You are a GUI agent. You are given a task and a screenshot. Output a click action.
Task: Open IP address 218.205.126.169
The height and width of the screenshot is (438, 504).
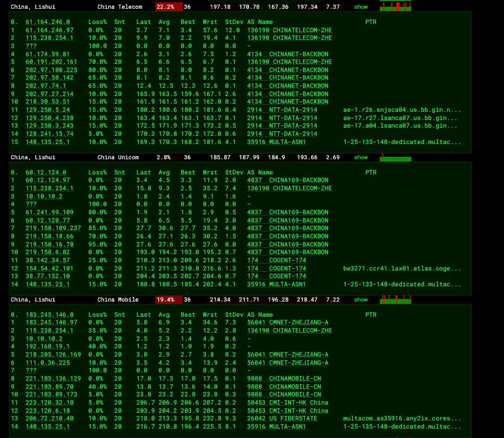click(53, 354)
